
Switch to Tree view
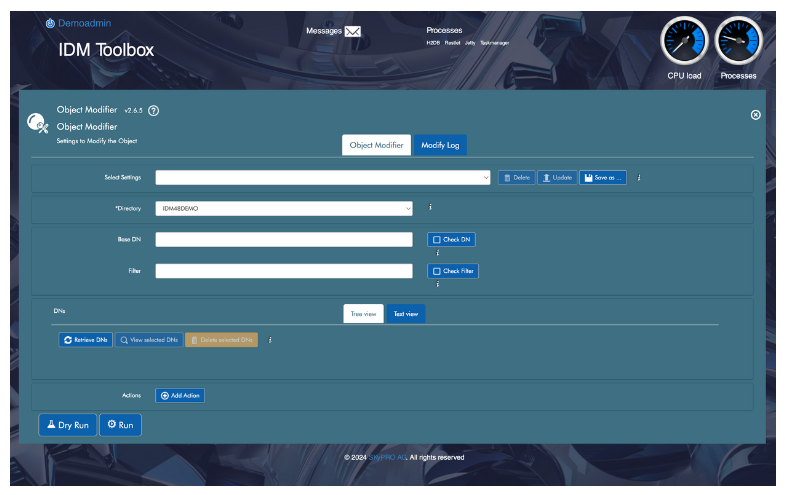point(363,314)
